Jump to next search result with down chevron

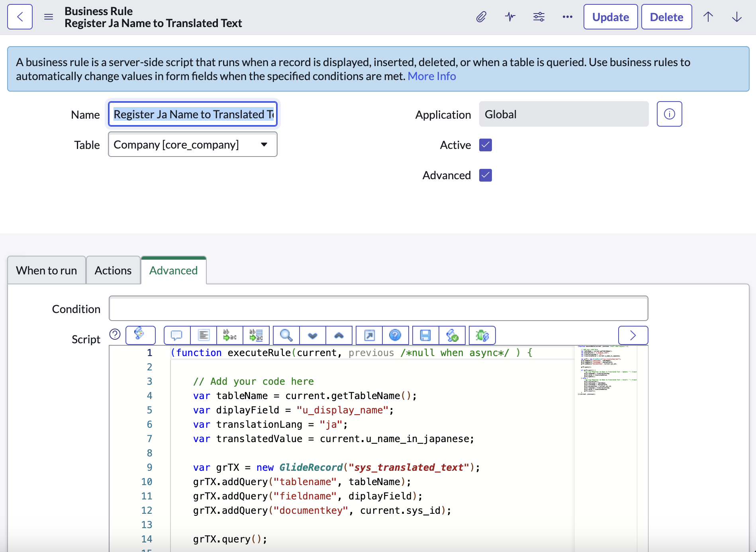312,335
